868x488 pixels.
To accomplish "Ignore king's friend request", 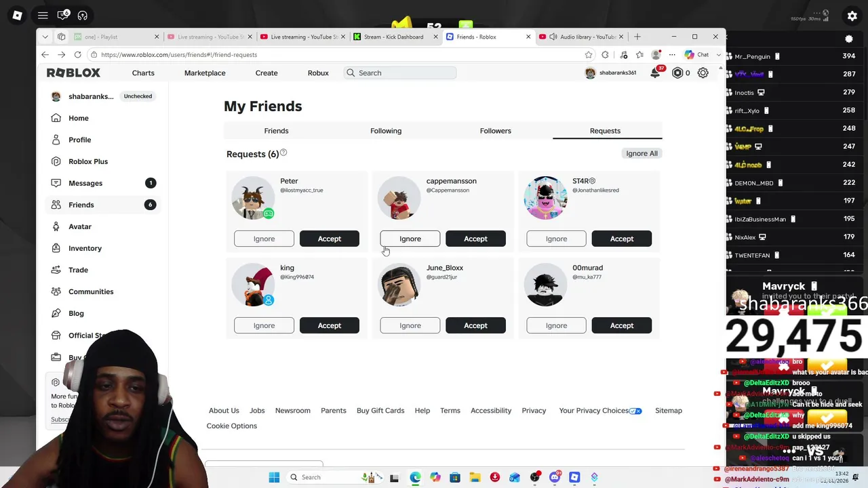I will pos(264,325).
